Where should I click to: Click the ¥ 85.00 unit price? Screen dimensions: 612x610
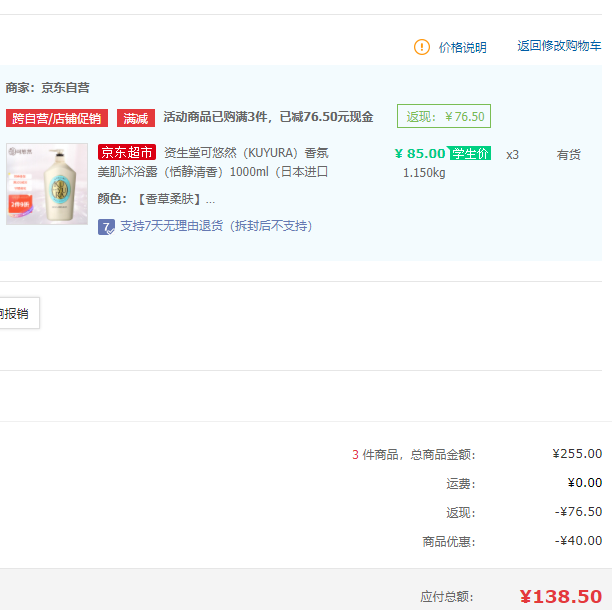(420, 154)
